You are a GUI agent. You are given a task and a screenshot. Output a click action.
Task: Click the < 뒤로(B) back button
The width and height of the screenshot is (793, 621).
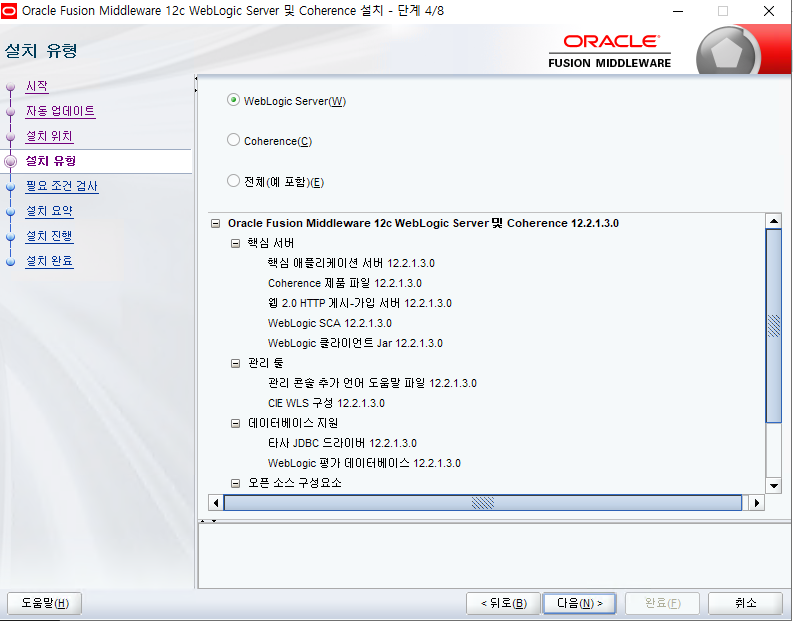[x=503, y=603]
